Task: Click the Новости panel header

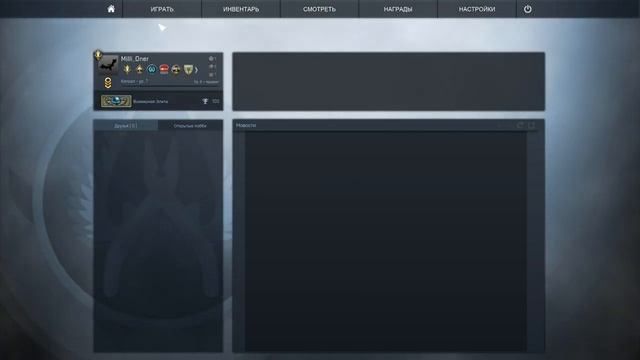Action: click(x=246, y=125)
